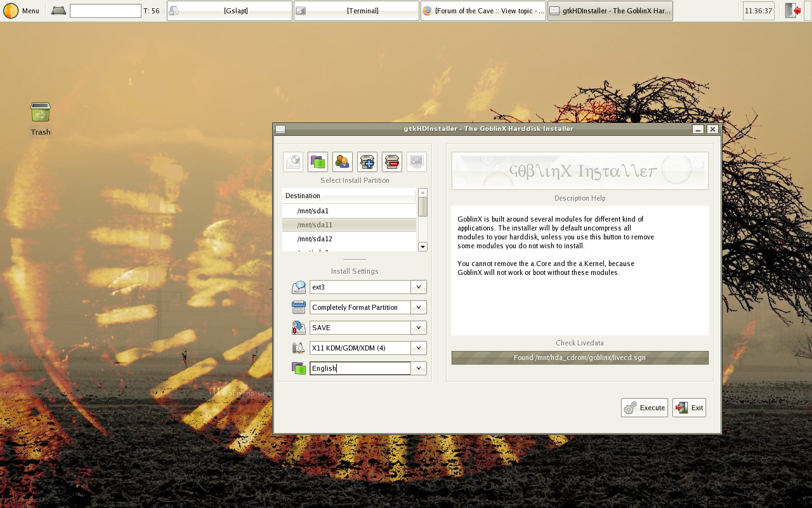Click the language flags toolbar button
This screenshot has width=812, height=508.
point(318,162)
